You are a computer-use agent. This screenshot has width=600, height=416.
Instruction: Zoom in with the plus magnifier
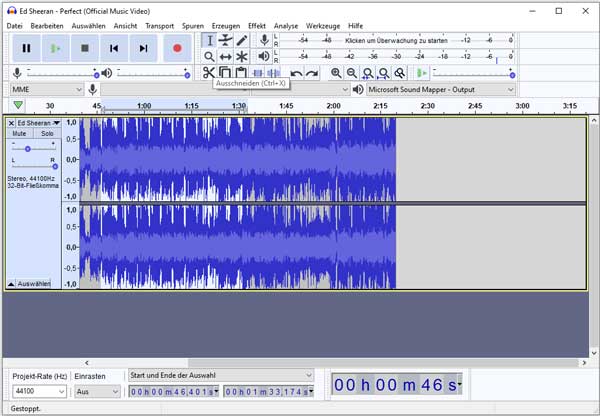point(336,73)
